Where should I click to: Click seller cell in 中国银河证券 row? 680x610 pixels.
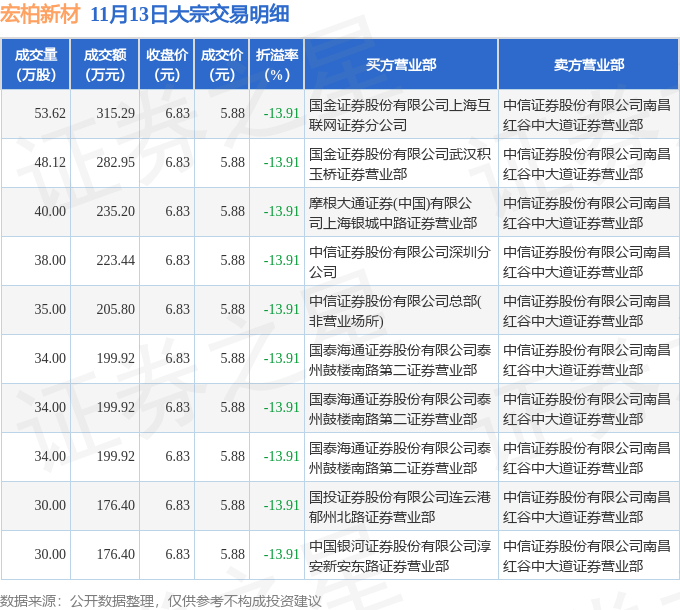tap(587, 556)
